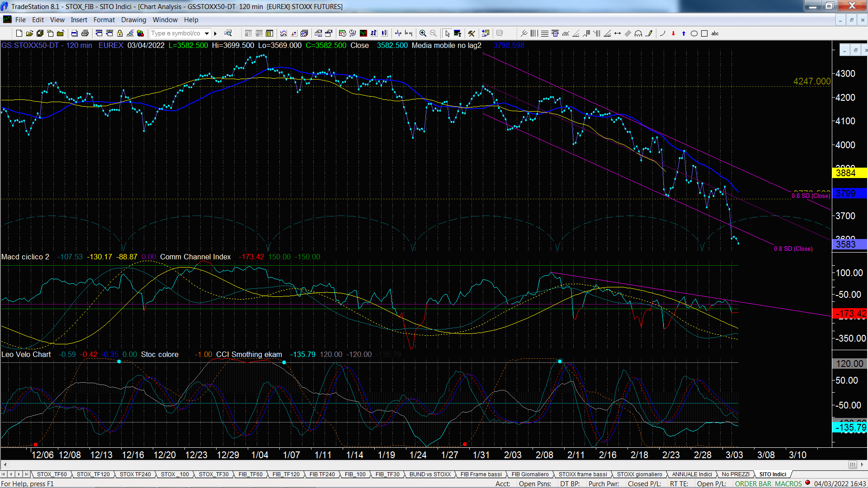Click the go arrow beside symbol box
Image resolution: width=868 pixels, height=488 pixels.
click(x=216, y=33)
